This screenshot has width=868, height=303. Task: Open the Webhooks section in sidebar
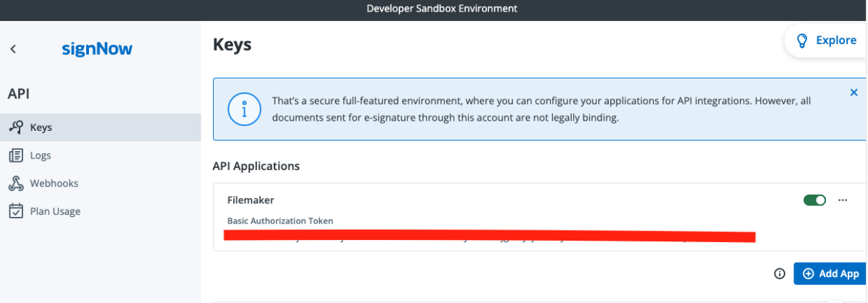100,183
